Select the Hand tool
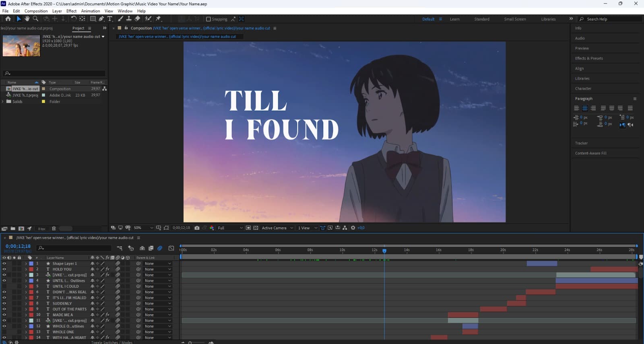Screen dimensions: 644x344 (x=27, y=19)
